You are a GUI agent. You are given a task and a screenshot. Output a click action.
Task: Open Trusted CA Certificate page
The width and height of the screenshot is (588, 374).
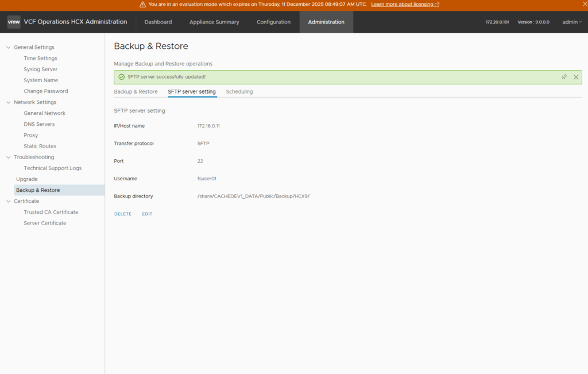pos(51,212)
